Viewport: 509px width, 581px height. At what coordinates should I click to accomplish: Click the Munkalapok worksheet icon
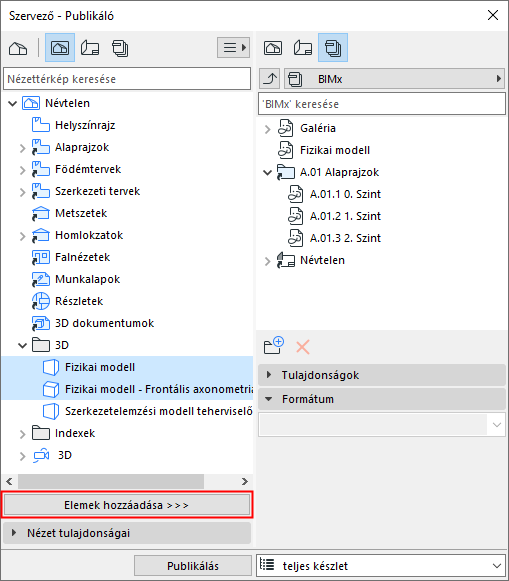point(41,279)
